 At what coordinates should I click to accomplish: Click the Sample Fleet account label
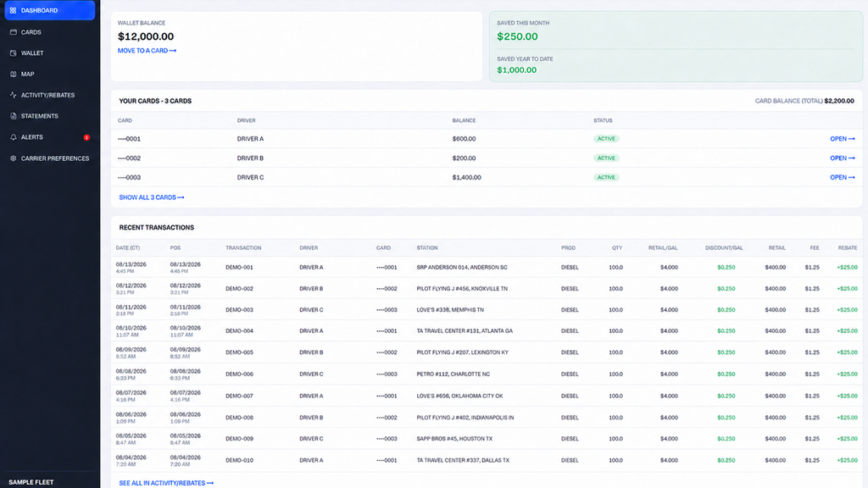pos(31,482)
